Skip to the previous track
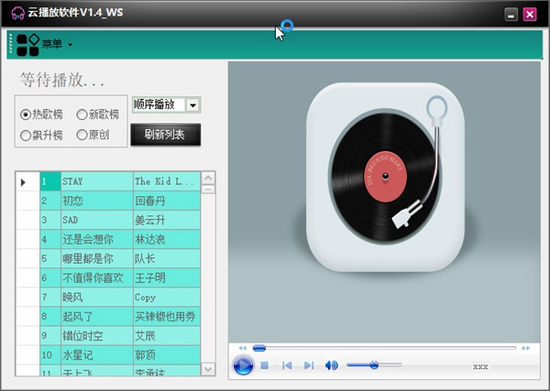 click(x=287, y=365)
